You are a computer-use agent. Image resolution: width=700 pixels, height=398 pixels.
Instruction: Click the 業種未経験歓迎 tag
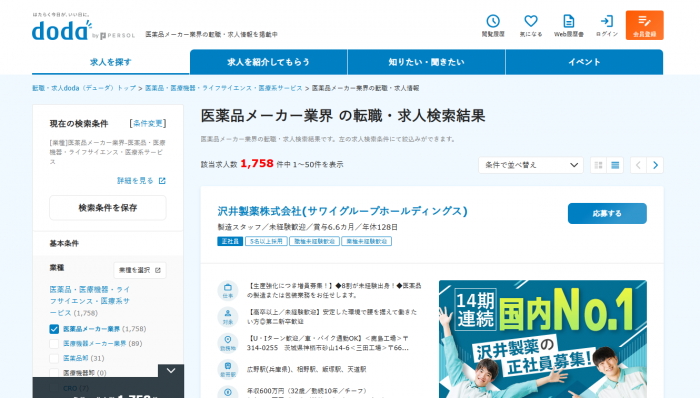pyautogui.click(x=367, y=241)
